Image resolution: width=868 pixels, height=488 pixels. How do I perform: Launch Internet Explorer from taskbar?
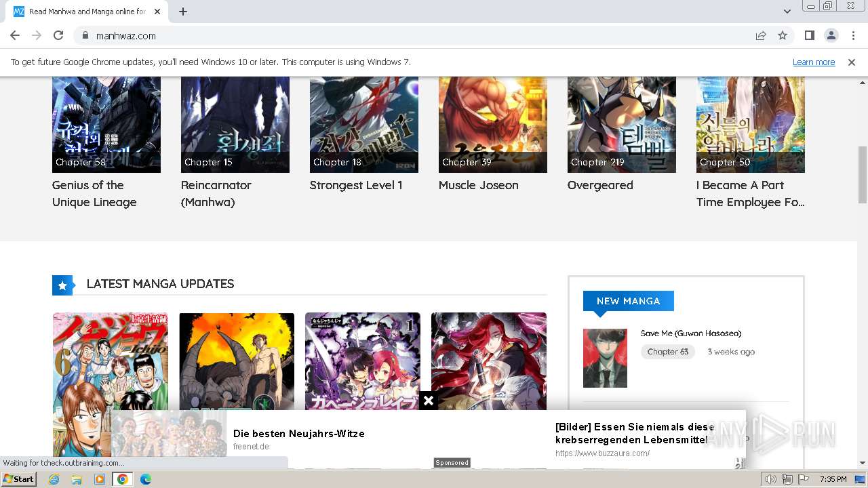click(x=54, y=479)
